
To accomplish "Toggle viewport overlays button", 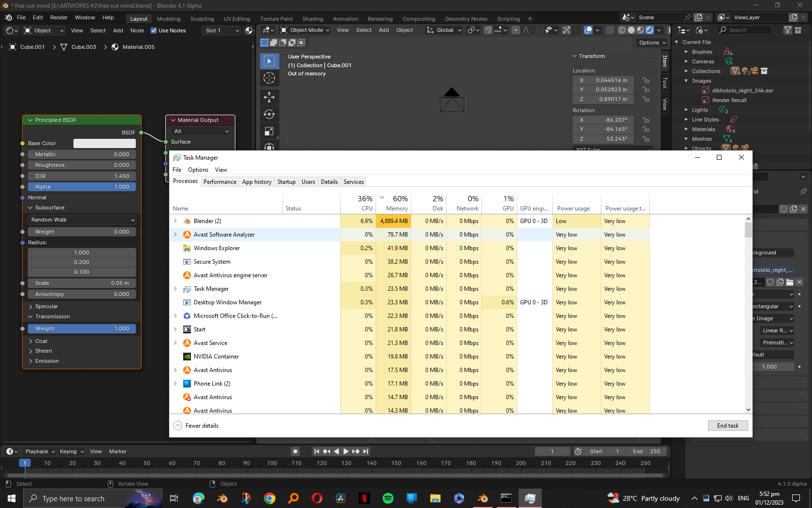I will [x=588, y=30].
